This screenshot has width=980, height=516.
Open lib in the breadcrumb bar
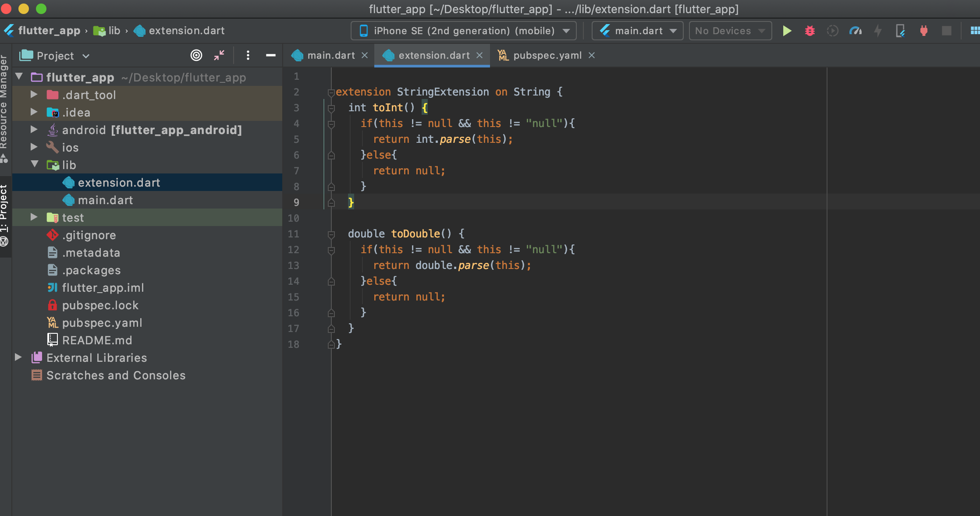click(113, 31)
